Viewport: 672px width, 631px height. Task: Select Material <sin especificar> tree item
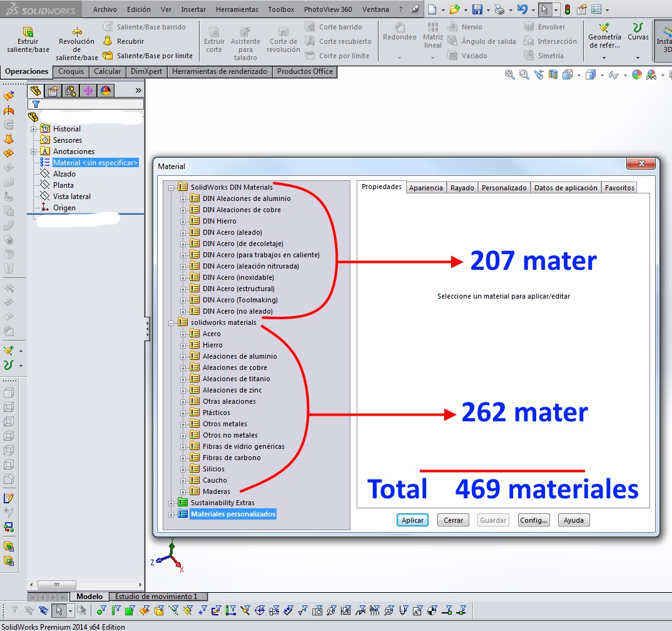pos(95,163)
